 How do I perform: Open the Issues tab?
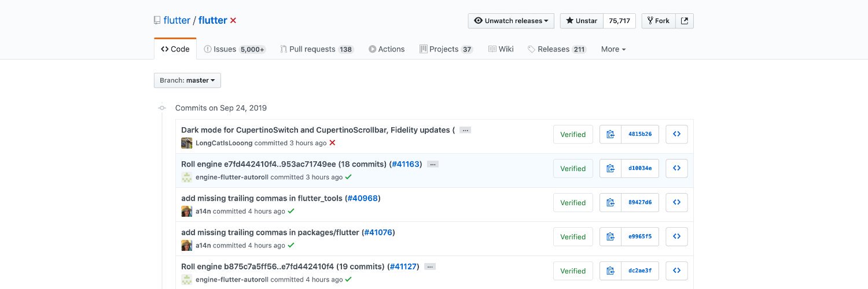pyautogui.click(x=234, y=49)
